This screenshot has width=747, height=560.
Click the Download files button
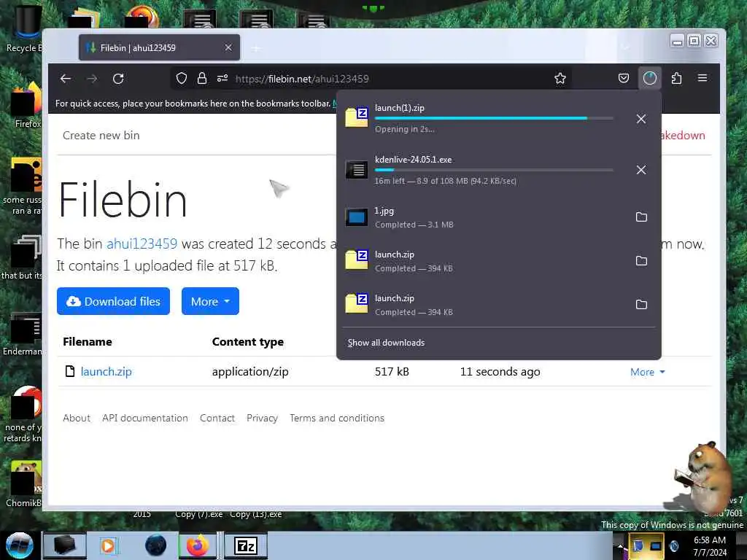click(x=113, y=301)
